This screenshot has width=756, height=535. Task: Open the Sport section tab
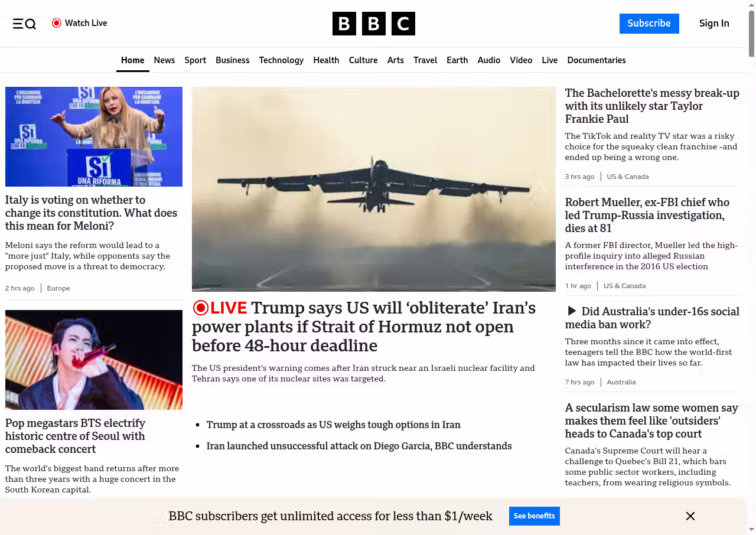coord(195,60)
